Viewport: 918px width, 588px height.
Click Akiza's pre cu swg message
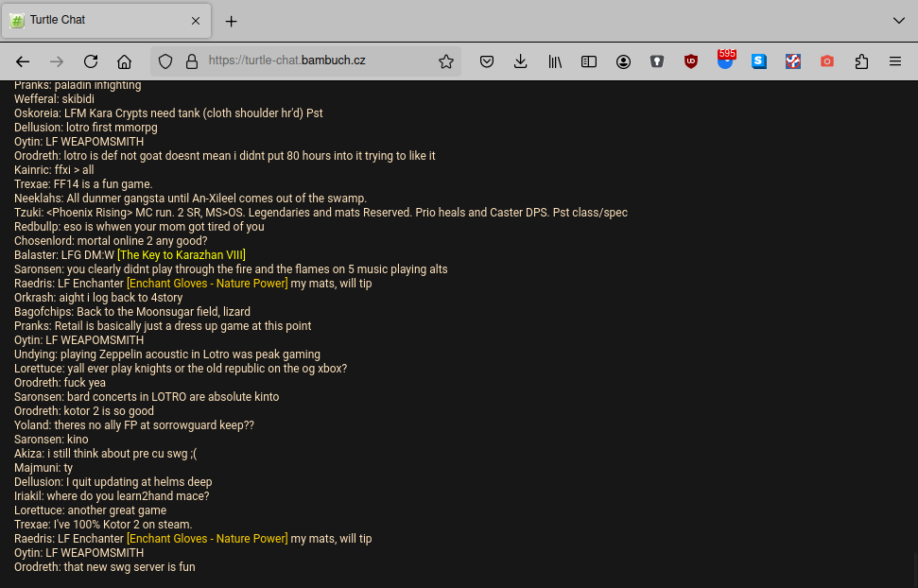(x=105, y=454)
